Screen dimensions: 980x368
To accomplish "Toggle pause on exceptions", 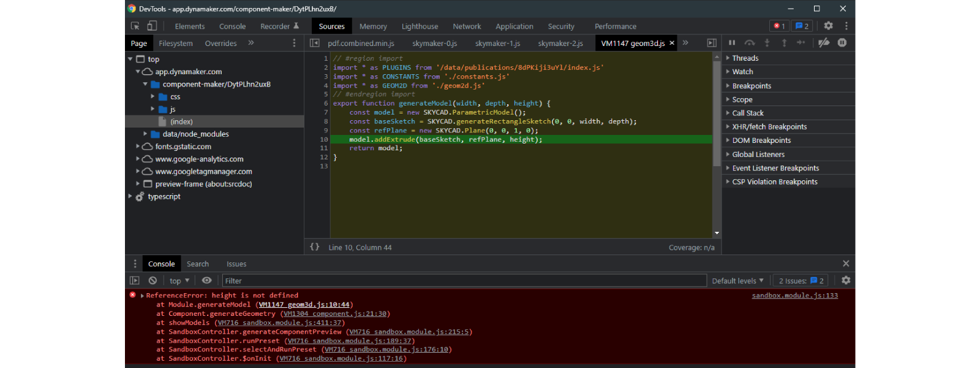I will pyautogui.click(x=842, y=43).
